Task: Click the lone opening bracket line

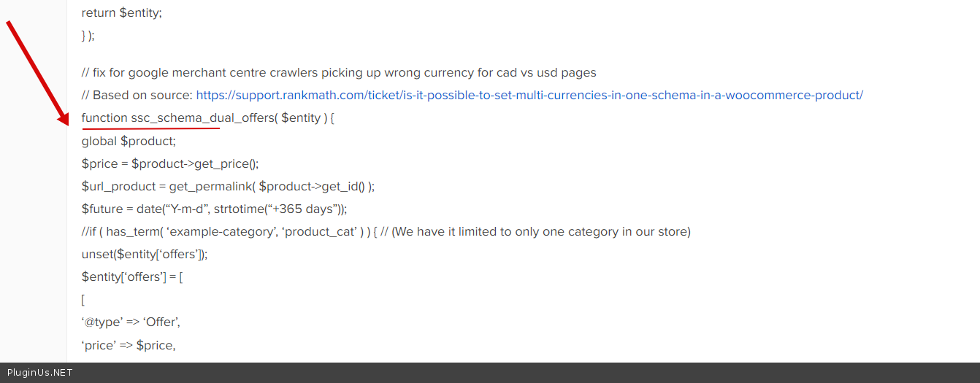Action: (84, 300)
